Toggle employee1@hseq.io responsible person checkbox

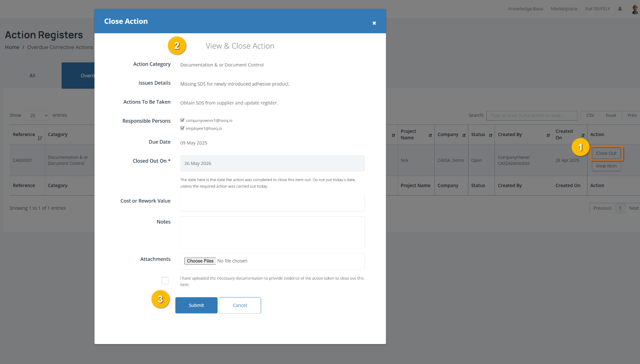click(182, 128)
